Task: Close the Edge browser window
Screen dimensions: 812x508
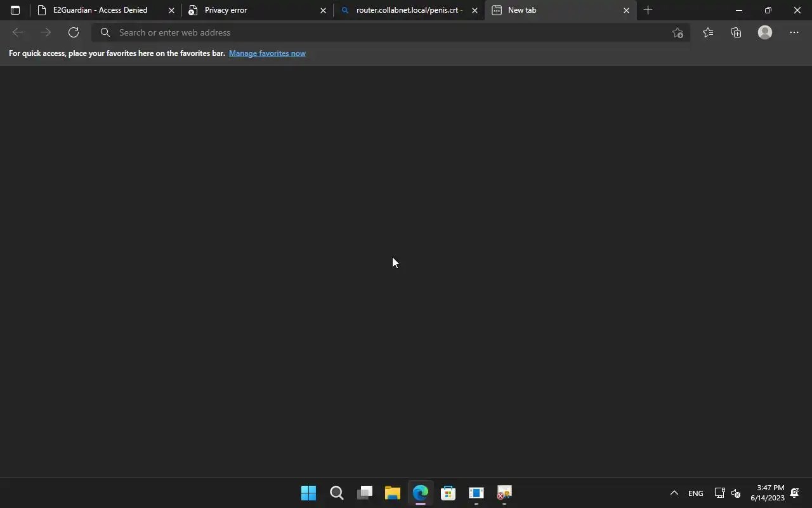Action: (797, 10)
